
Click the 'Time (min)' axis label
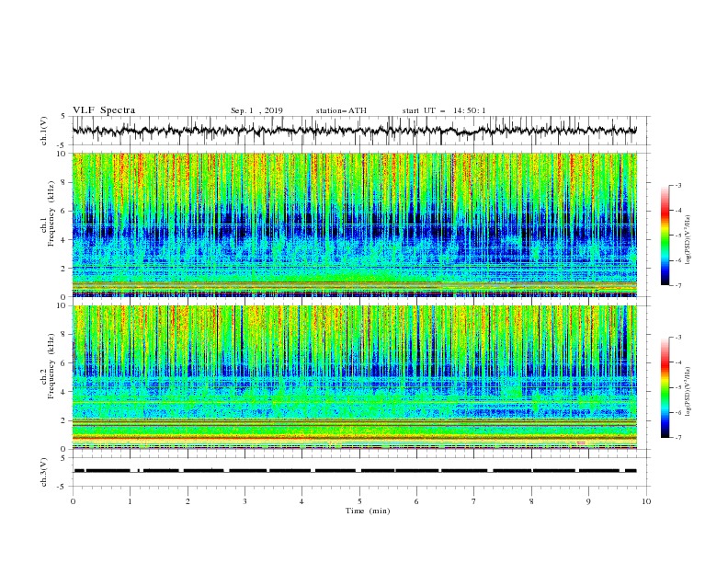coord(368,511)
